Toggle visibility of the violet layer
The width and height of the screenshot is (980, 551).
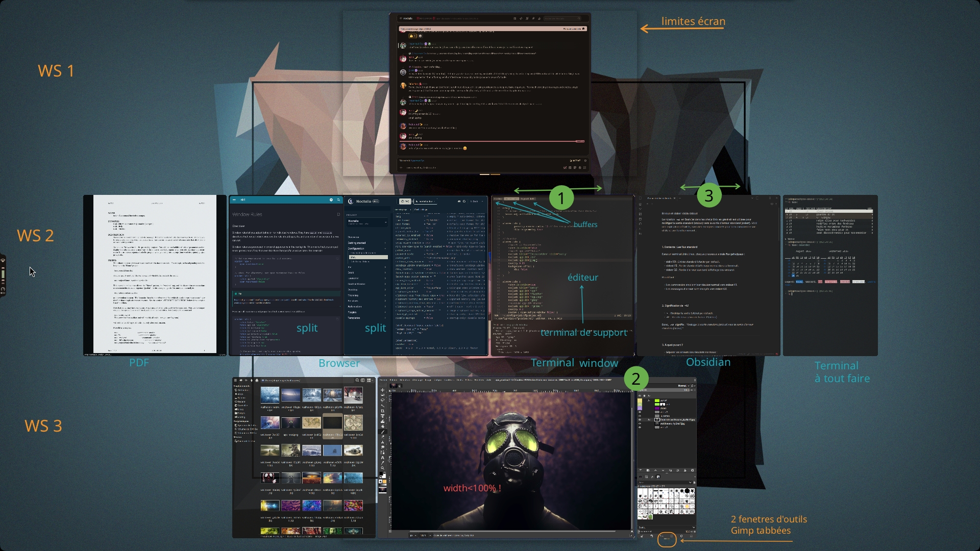(x=640, y=408)
